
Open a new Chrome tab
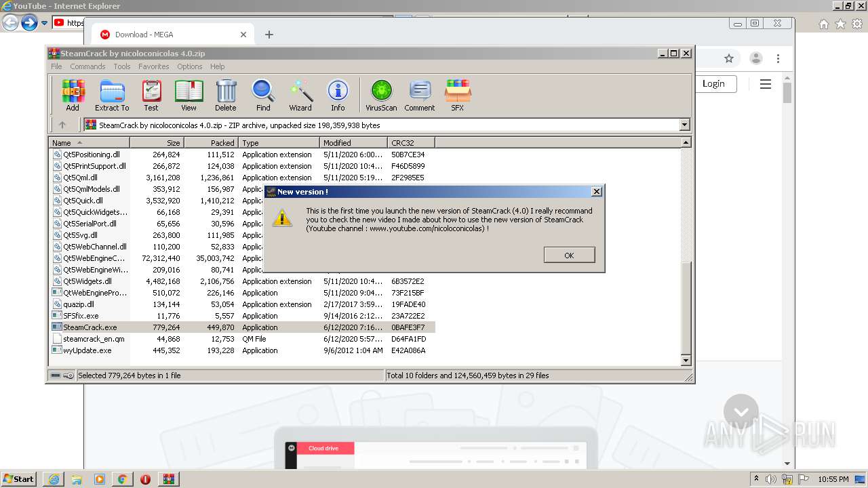(x=269, y=35)
